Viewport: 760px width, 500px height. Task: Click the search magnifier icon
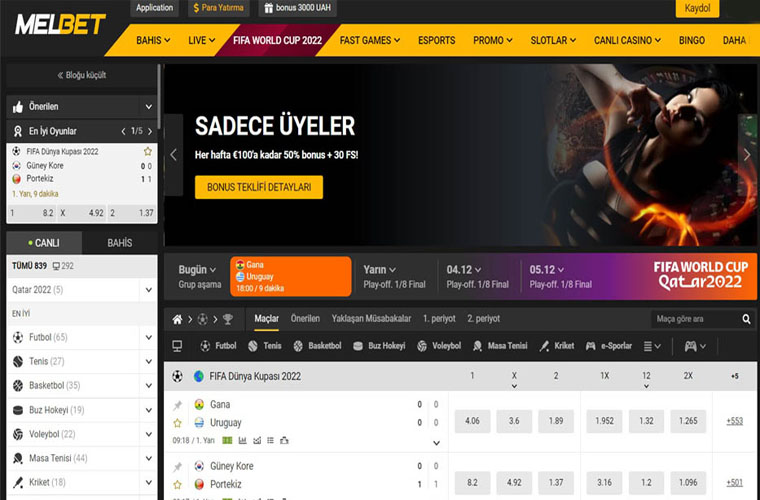coord(746,319)
